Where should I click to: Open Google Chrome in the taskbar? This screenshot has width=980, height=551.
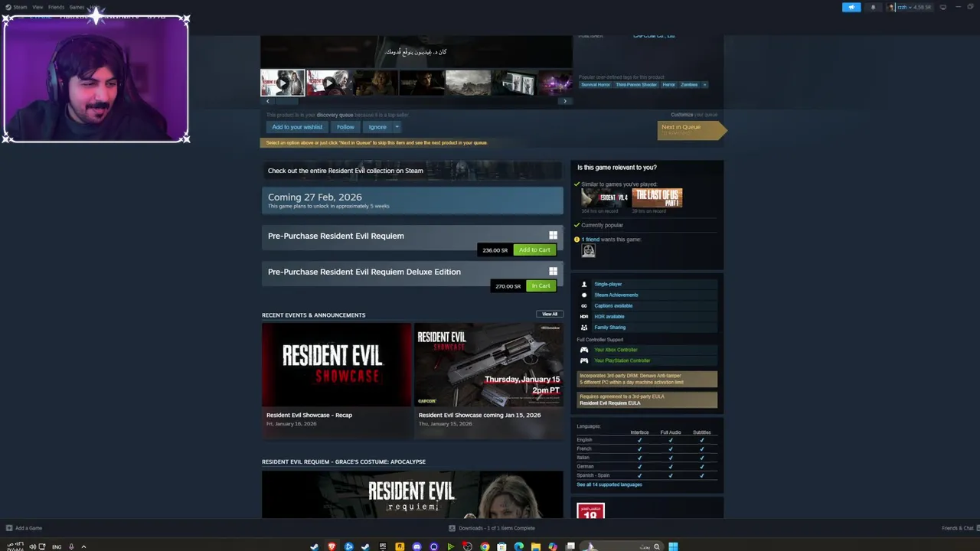click(485, 546)
